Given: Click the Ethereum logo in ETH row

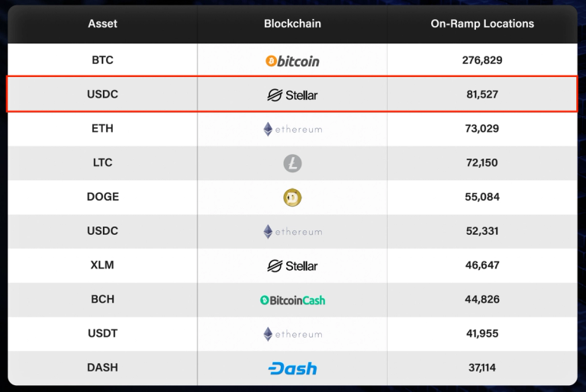Looking at the screenshot, I should [x=293, y=130].
